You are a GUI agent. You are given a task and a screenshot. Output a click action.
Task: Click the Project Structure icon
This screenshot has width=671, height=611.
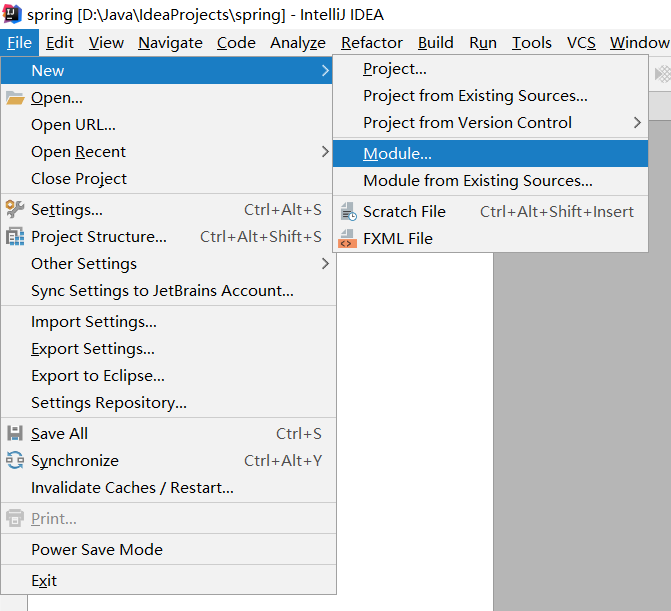pos(14,237)
